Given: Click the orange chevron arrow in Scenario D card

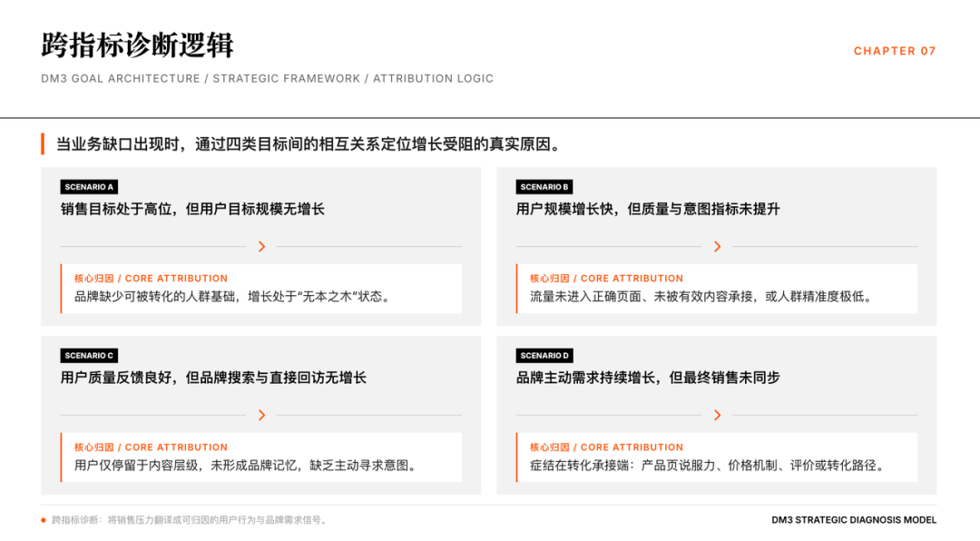Looking at the screenshot, I should (x=717, y=416).
